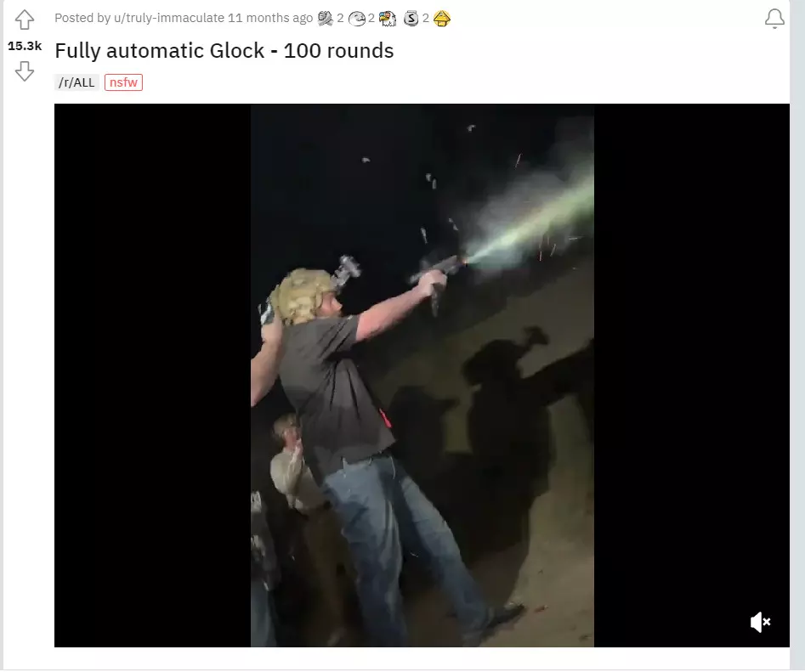Click the 15.3k vote score
Screen dimensions: 805x672
25,46
